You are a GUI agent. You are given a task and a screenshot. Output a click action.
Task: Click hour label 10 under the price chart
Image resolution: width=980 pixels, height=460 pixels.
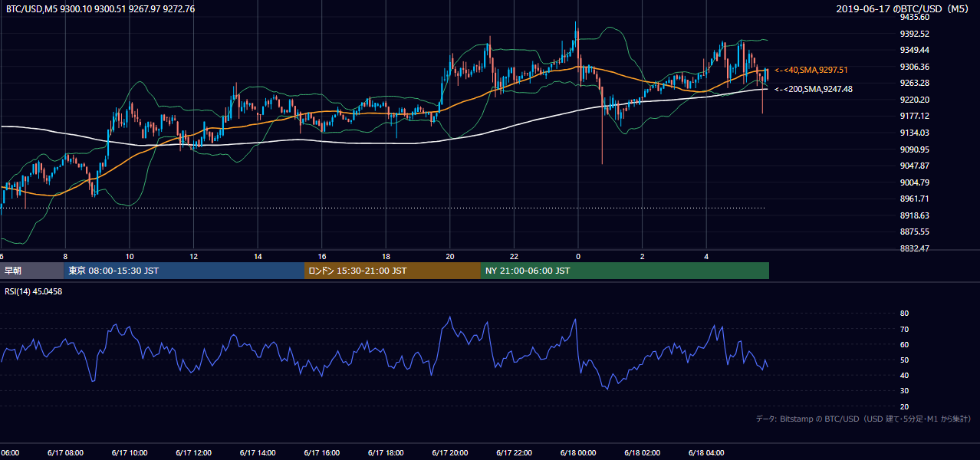coord(130,257)
